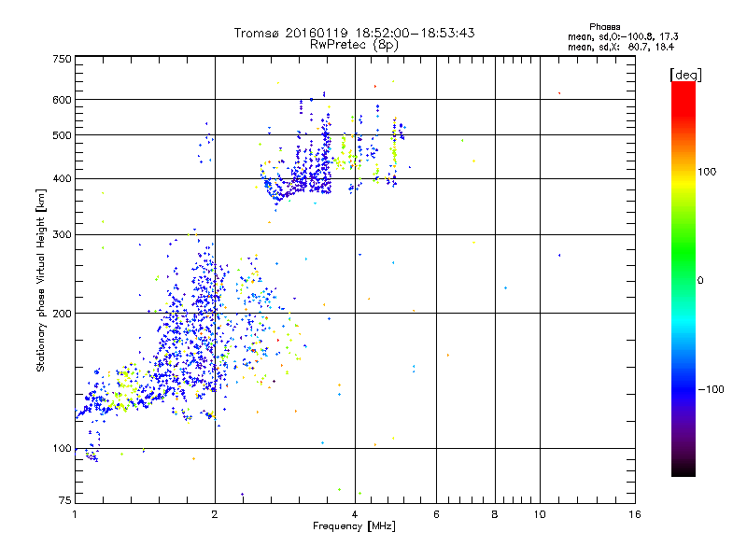Select the 'mean, sd,X: 80.7, 18.4' statistics line
This screenshot has width=747, height=560.
point(621,47)
